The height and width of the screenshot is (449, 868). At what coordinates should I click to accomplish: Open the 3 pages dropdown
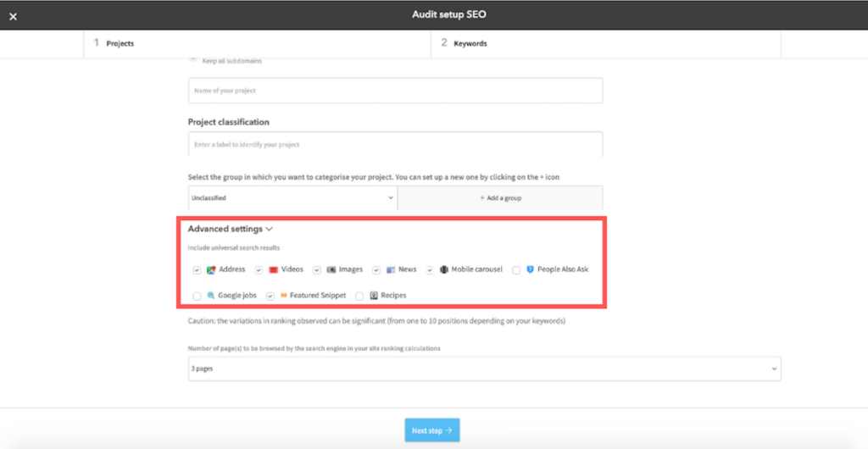(x=484, y=369)
